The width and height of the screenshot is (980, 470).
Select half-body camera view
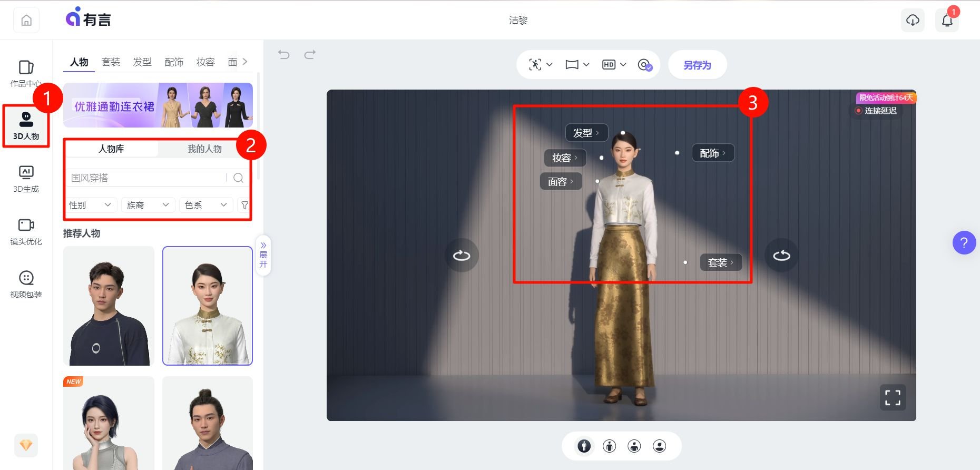point(634,446)
